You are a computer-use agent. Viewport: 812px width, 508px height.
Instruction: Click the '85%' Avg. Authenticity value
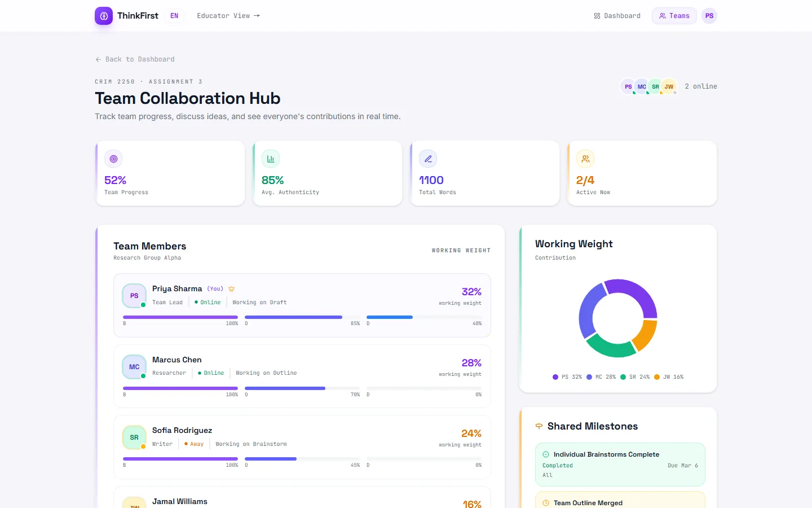coord(272,180)
